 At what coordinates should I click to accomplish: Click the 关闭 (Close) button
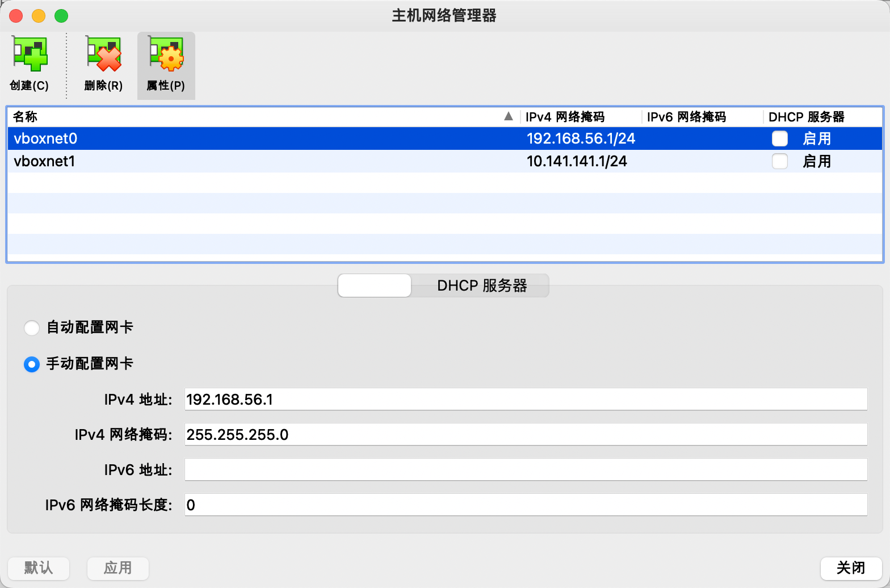(851, 568)
